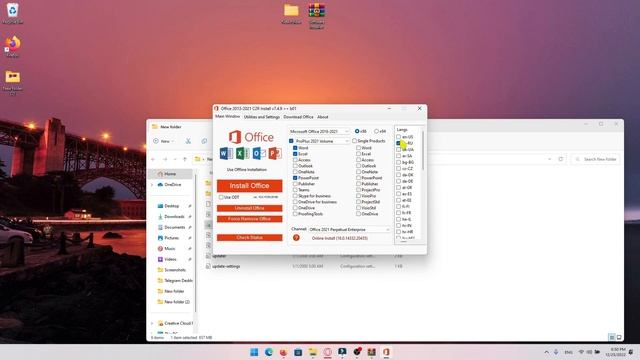Check Outlook in the ProPlus product list
The image size is (640, 360).
tap(295, 166)
